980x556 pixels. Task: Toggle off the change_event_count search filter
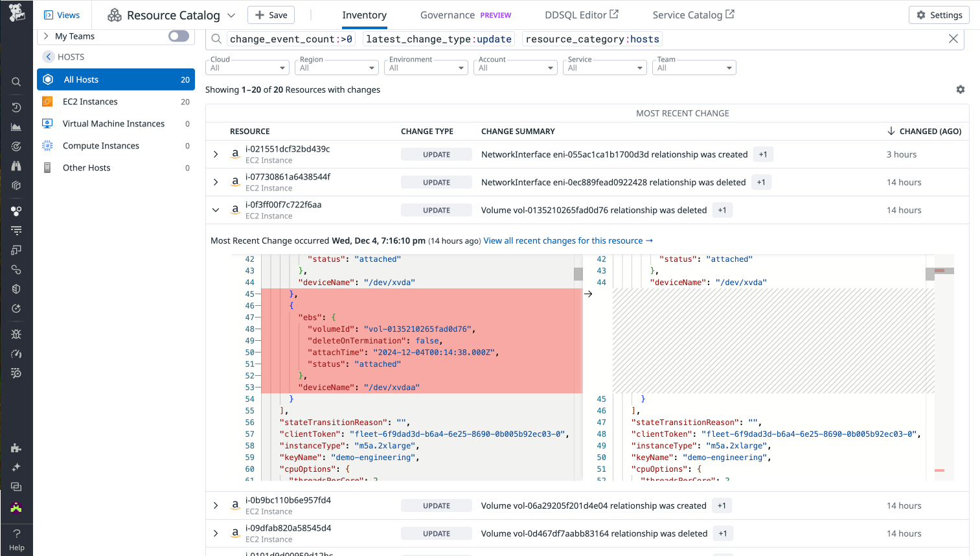(x=290, y=39)
